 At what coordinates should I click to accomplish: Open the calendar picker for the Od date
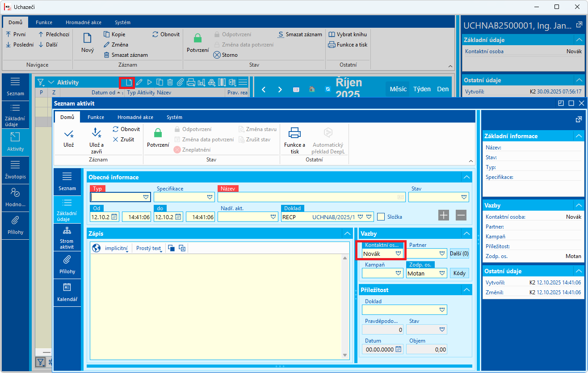(114, 216)
